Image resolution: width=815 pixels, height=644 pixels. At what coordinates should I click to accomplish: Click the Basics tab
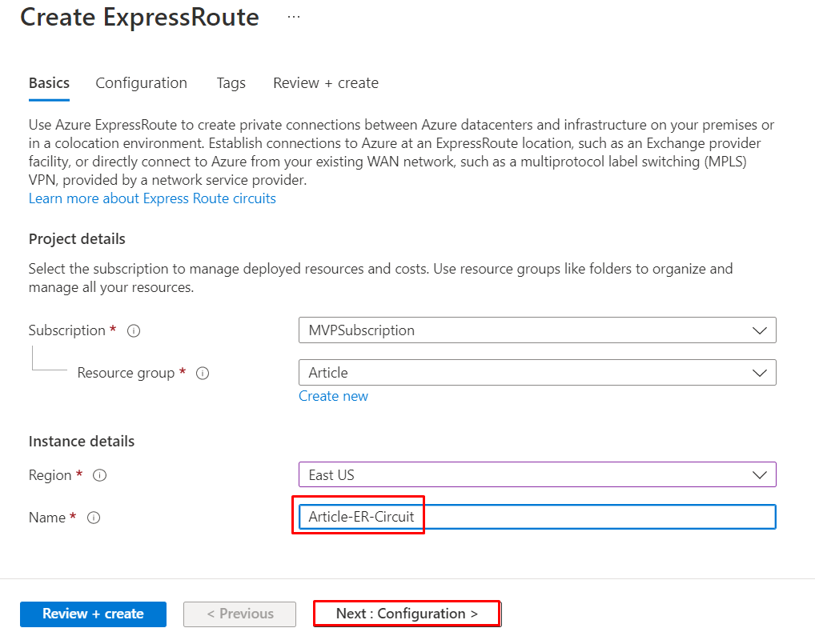click(49, 82)
